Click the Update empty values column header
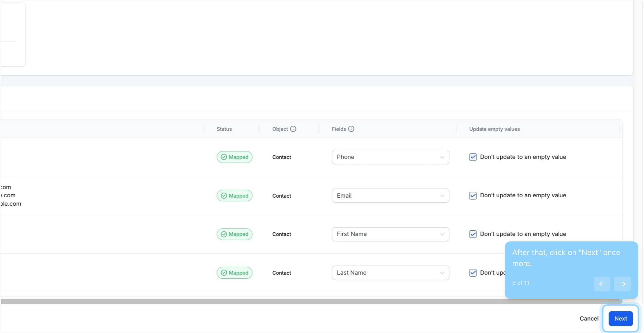This screenshot has width=644, height=333. [x=494, y=129]
